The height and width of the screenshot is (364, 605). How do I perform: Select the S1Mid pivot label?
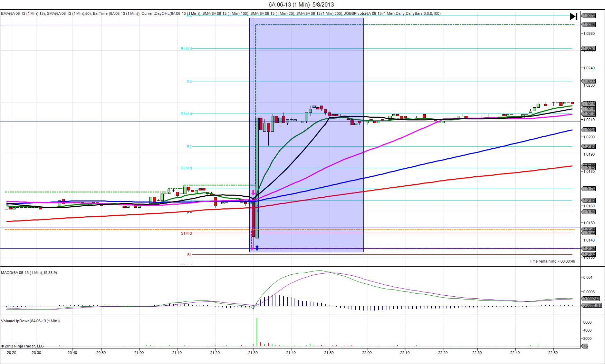[186, 233]
